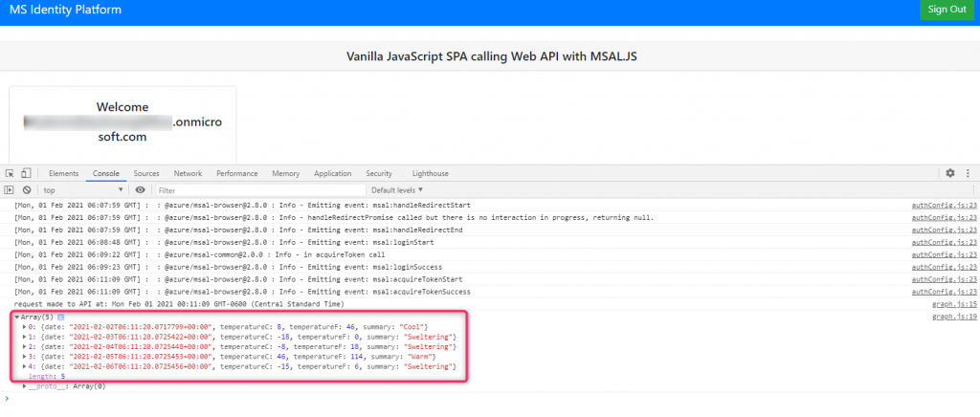Show the console sidebar panel icon
Image resolution: width=980 pixels, height=417 pixels.
pos(10,189)
